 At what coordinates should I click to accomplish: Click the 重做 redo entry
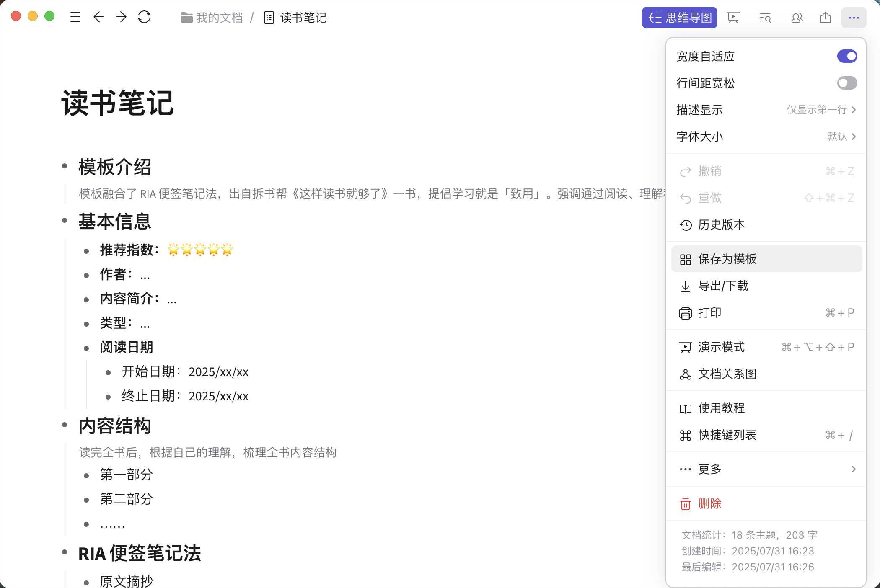(x=766, y=198)
